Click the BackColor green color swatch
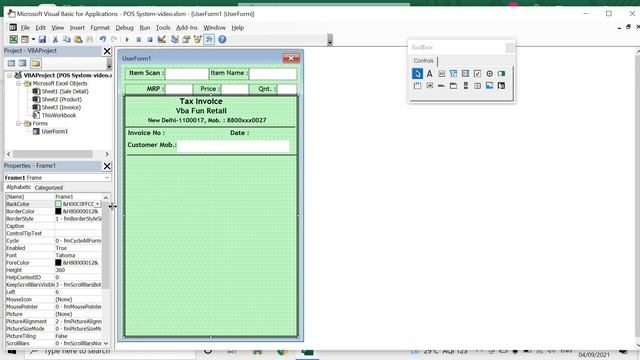The image size is (640, 360). coord(58,204)
